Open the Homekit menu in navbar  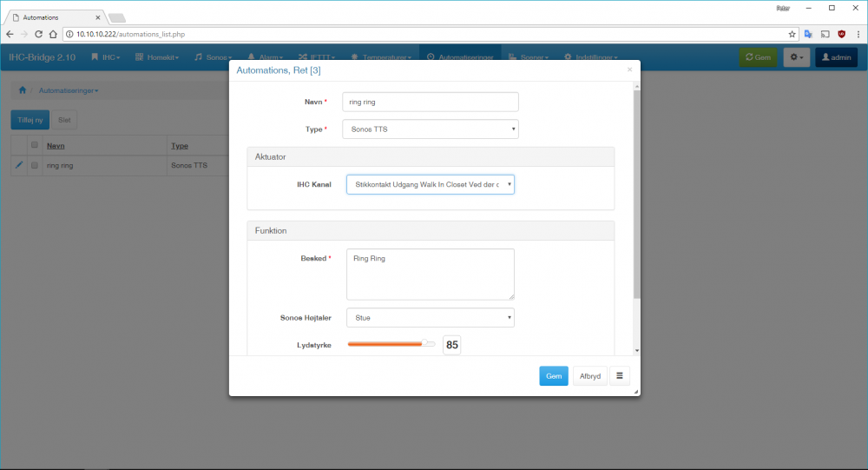(157, 57)
